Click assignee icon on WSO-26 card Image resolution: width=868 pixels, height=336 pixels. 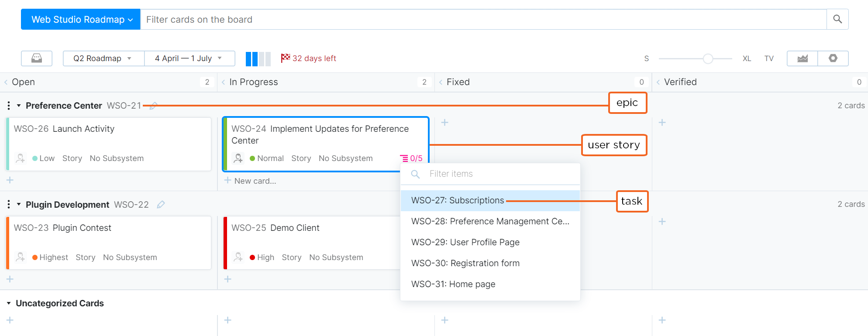[x=21, y=158]
